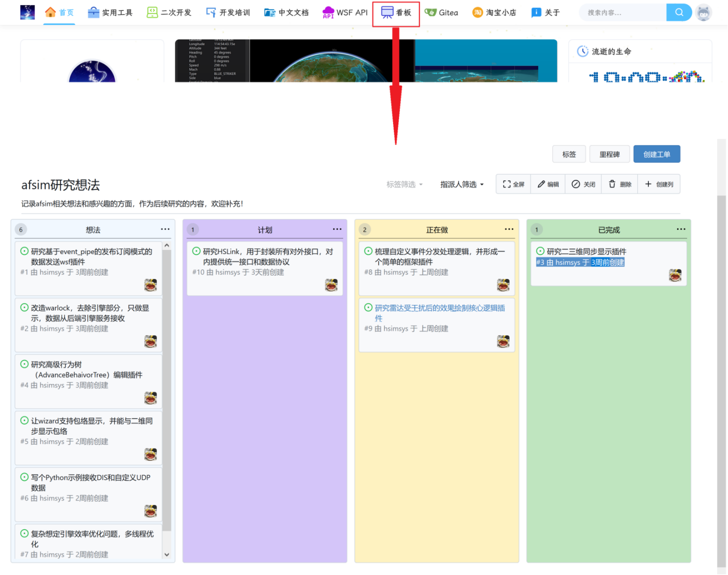
Task: Open the 看板 navigation menu item
Action: click(396, 12)
